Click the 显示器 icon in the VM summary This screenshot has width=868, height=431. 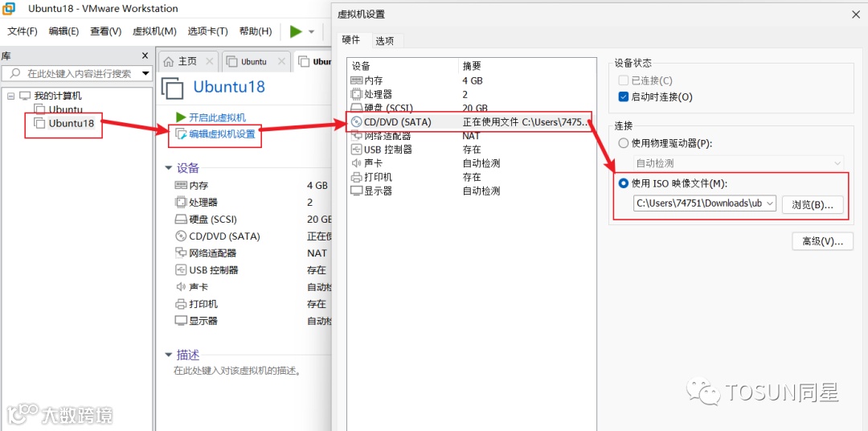click(x=181, y=321)
